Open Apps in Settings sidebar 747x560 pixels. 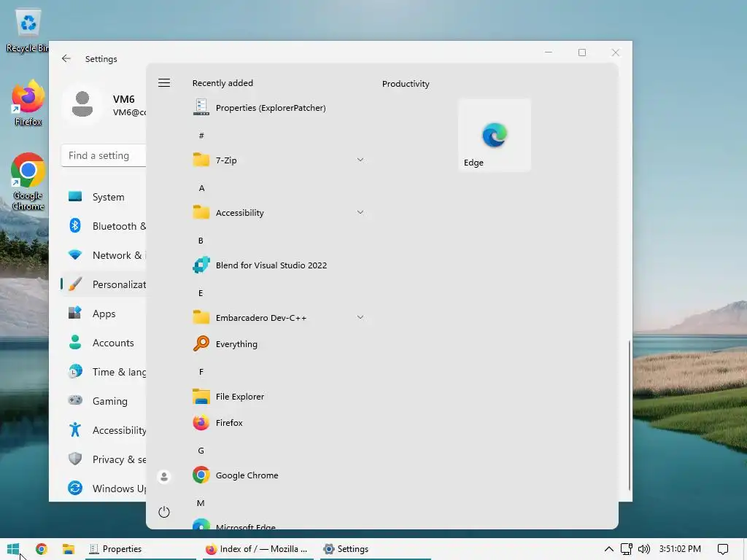pos(104,314)
